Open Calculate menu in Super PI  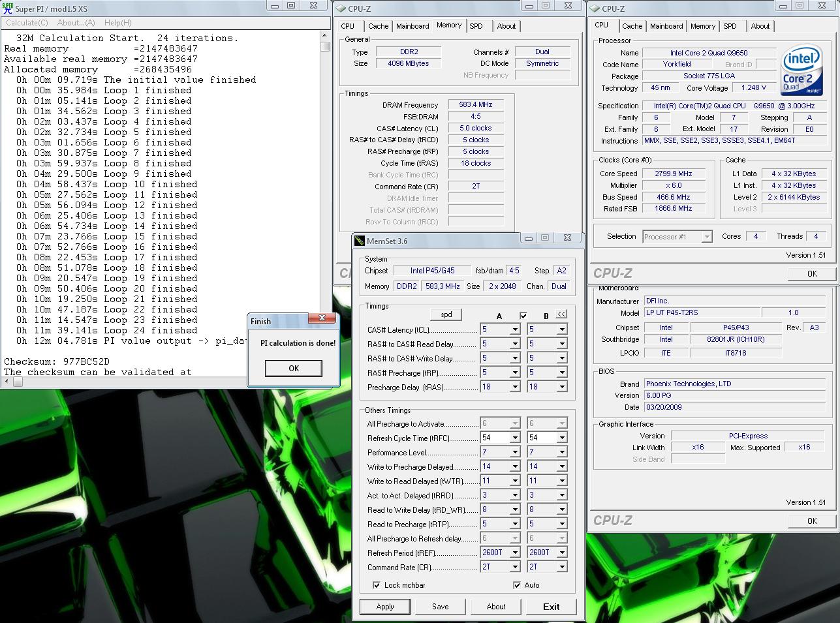point(27,23)
